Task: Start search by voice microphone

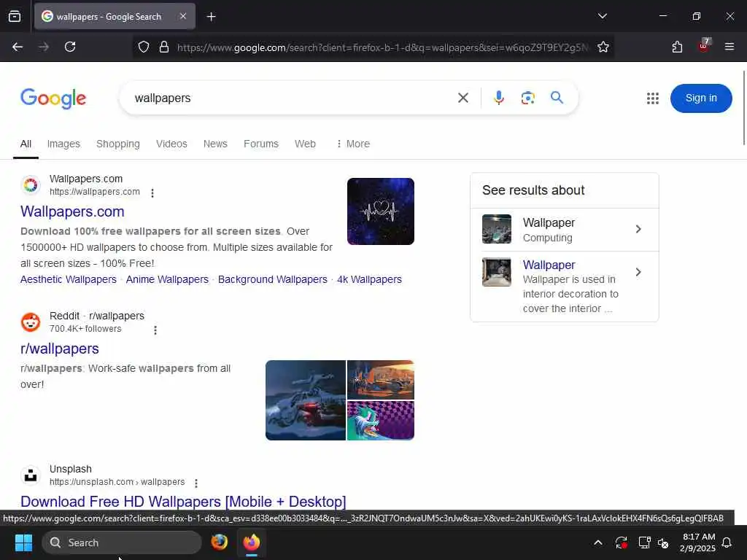Action: click(499, 98)
